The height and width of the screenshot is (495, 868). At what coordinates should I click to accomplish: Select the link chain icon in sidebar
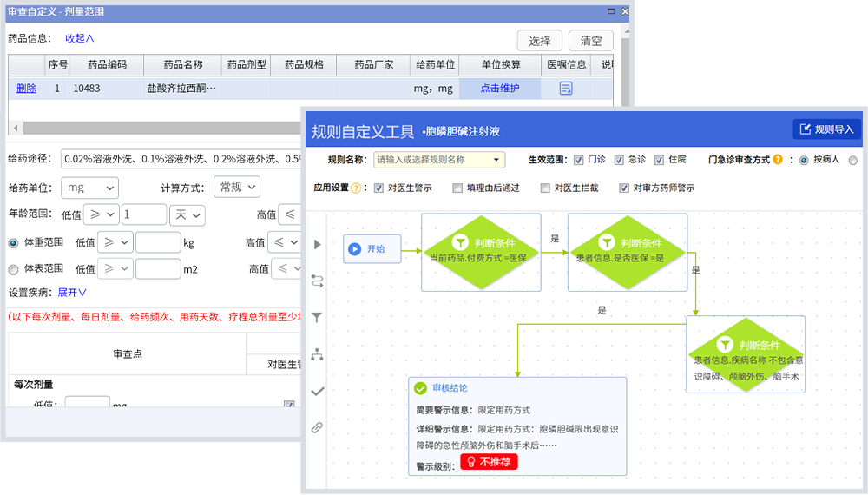[x=318, y=427]
